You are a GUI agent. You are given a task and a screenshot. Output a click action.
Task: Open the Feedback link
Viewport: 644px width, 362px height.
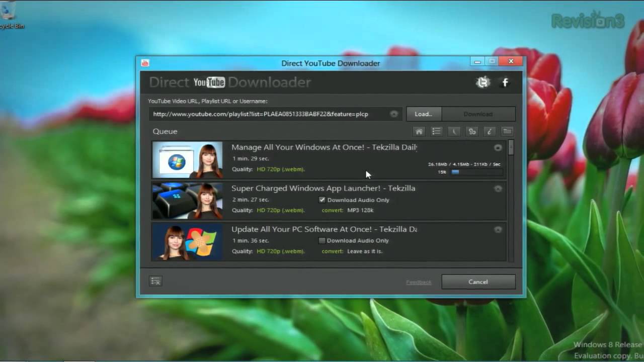click(419, 282)
